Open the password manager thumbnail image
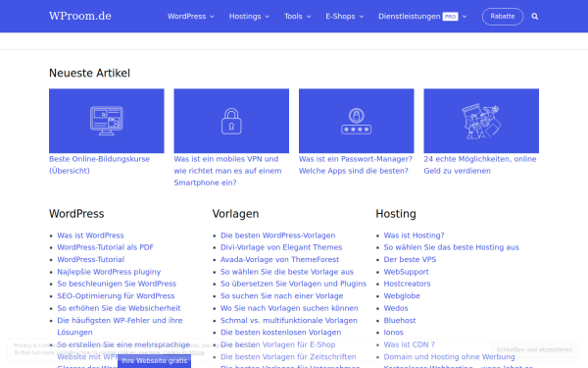The image size is (588, 368). [x=357, y=121]
